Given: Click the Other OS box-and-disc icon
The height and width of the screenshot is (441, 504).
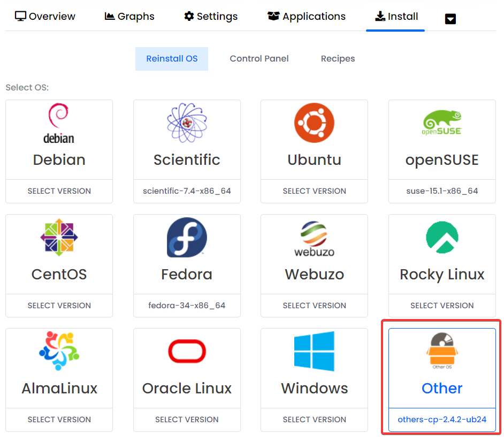Looking at the screenshot, I should tap(442, 351).
